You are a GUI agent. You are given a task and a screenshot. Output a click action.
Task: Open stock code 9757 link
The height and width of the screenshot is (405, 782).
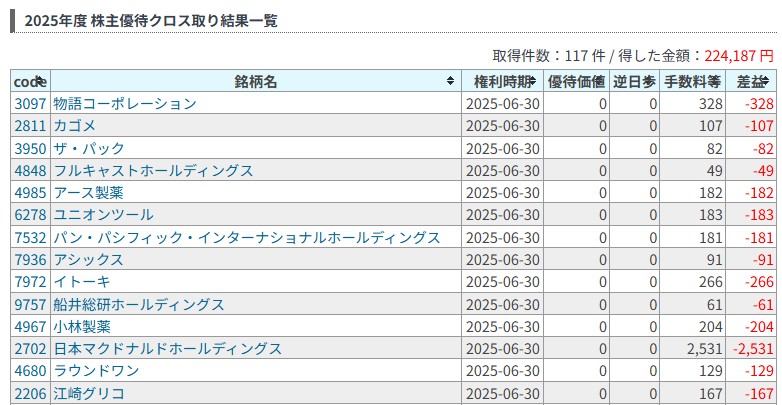pyautogui.click(x=30, y=304)
